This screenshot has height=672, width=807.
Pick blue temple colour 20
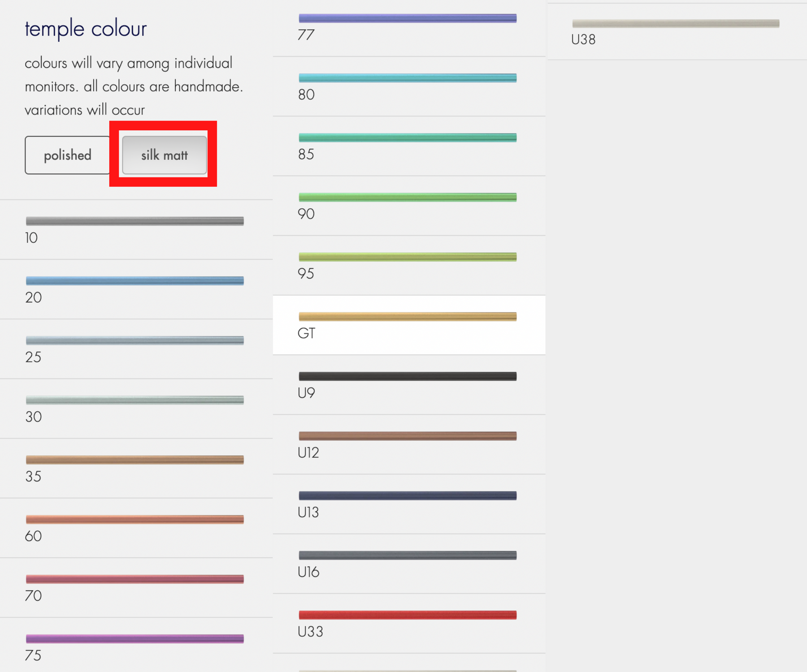(x=134, y=289)
